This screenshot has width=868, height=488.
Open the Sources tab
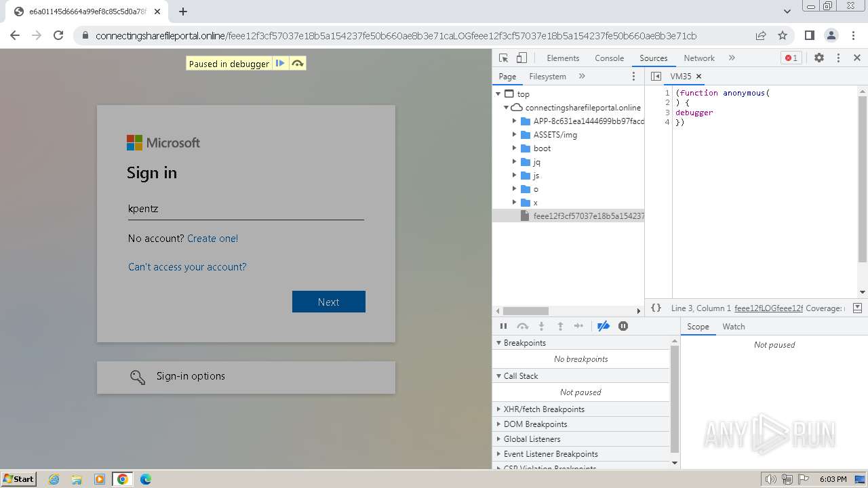653,58
